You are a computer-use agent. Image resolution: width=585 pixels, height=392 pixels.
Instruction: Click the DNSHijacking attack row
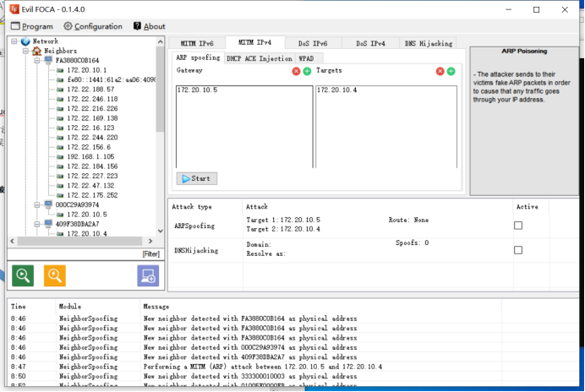(374, 250)
